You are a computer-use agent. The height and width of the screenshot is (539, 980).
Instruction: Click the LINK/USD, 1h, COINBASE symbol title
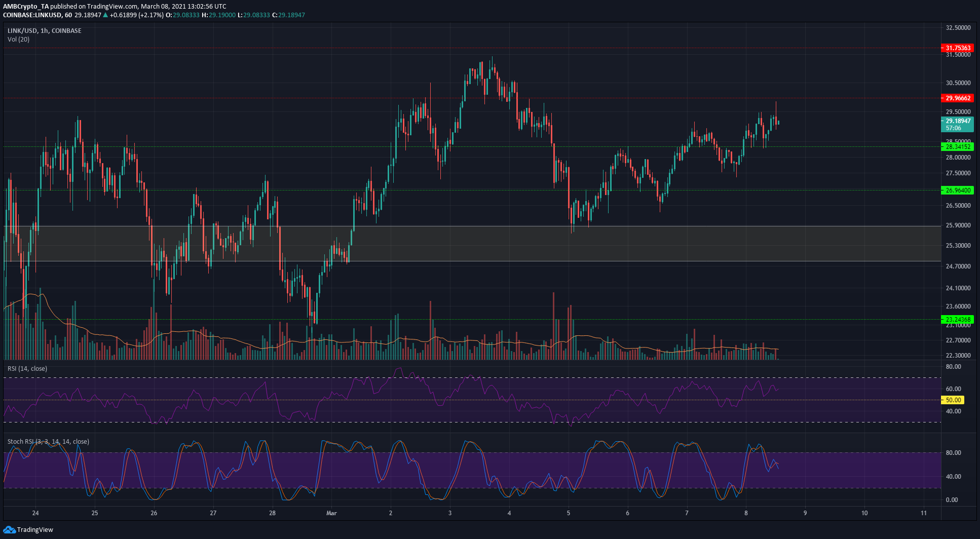45,31
